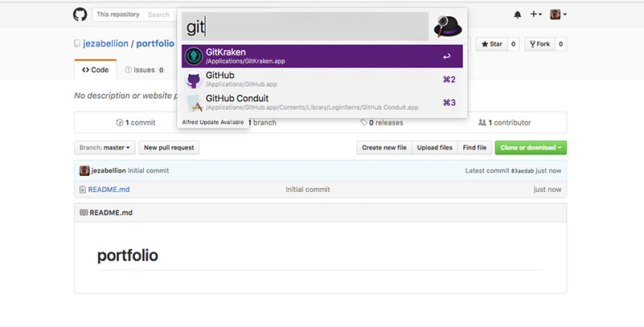Click the star count number
The height and width of the screenshot is (327, 644).
point(513,44)
